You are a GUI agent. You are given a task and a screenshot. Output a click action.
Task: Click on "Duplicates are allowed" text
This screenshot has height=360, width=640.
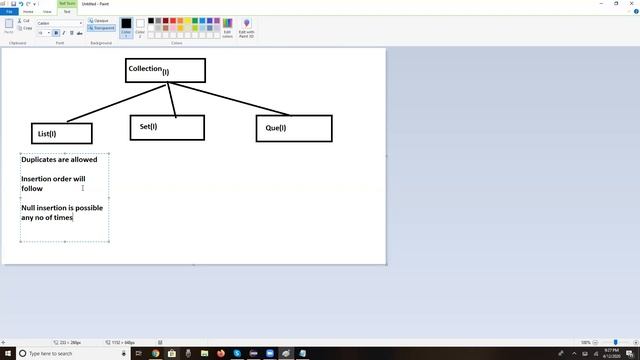point(59,160)
